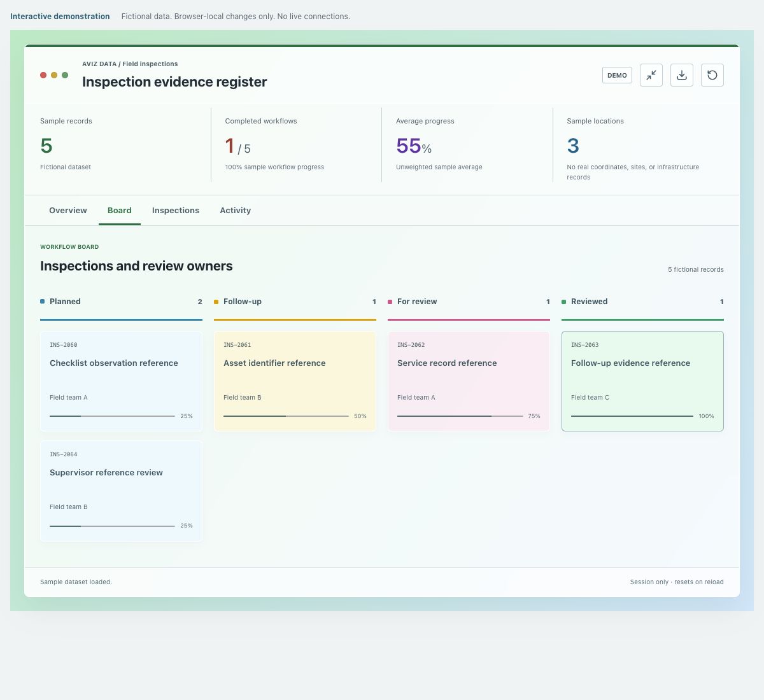Click the Planned column header
This screenshot has width=764, height=700.
121,302
